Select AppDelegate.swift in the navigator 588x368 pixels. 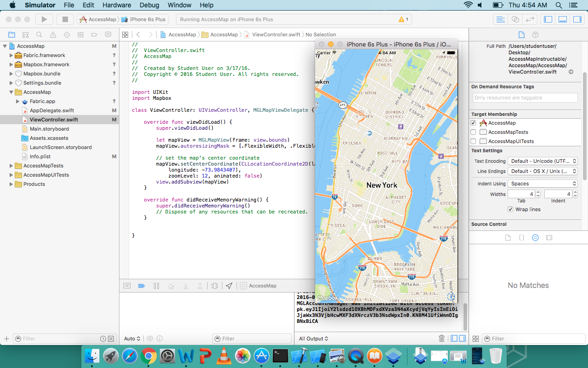[x=51, y=110]
